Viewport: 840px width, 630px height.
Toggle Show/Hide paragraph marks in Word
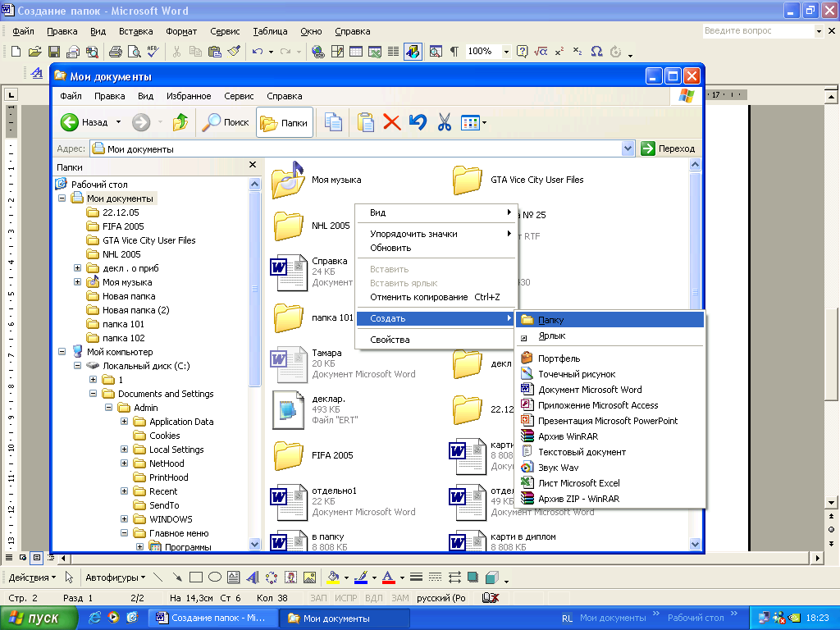coord(454,52)
